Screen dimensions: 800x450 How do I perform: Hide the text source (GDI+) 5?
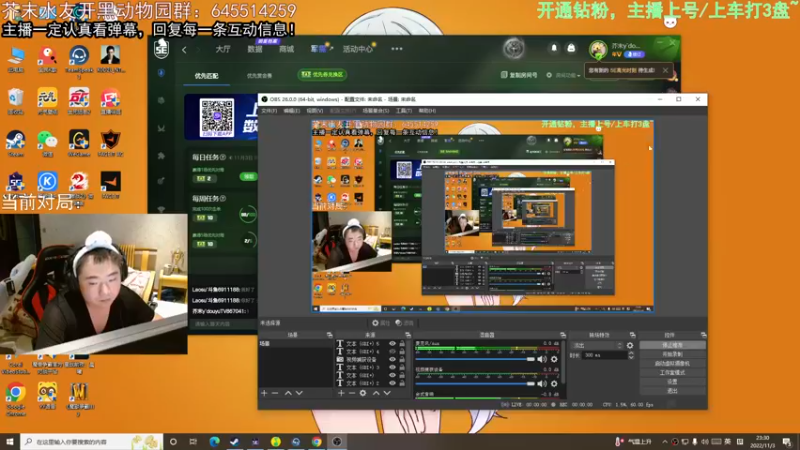point(392,344)
